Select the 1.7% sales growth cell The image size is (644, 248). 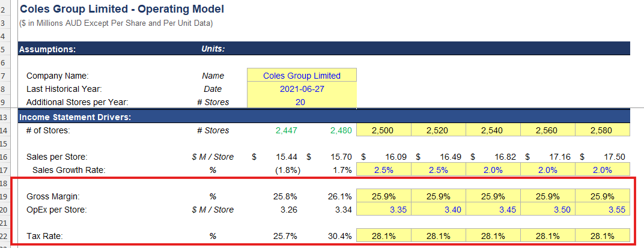coord(342,170)
